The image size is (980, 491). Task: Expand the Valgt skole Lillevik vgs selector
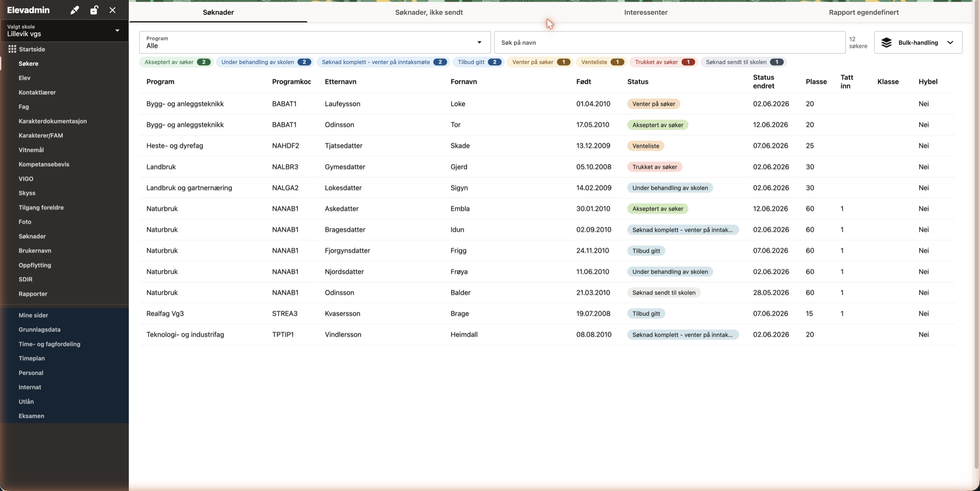coord(64,30)
